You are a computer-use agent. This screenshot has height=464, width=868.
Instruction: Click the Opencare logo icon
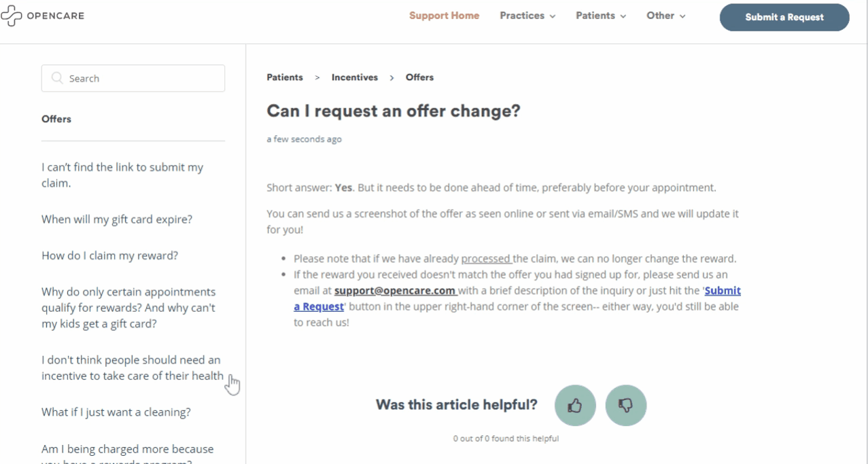point(12,16)
